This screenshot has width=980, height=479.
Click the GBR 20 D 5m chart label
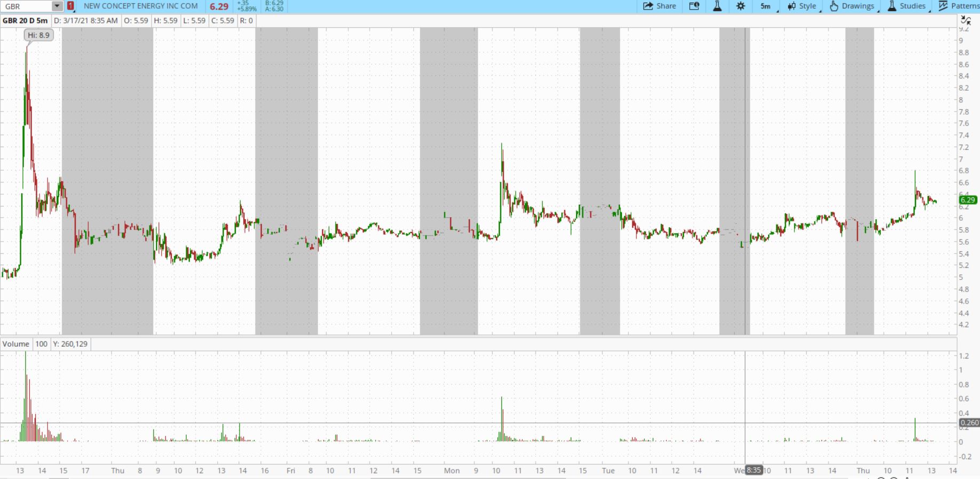(x=25, y=21)
